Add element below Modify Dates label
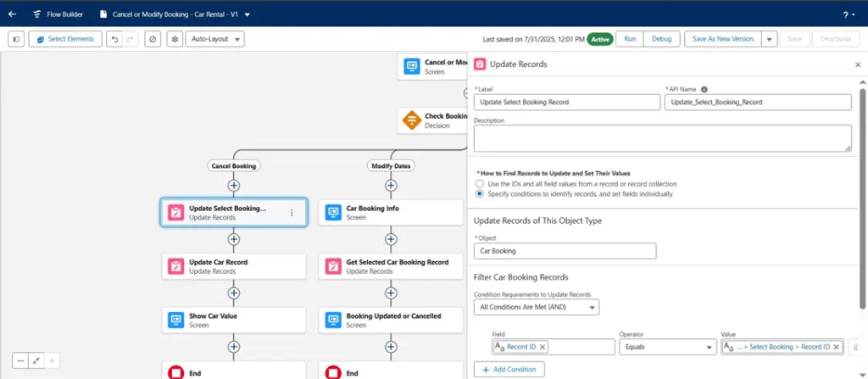This screenshot has width=868, height=379. coord(391,185)
